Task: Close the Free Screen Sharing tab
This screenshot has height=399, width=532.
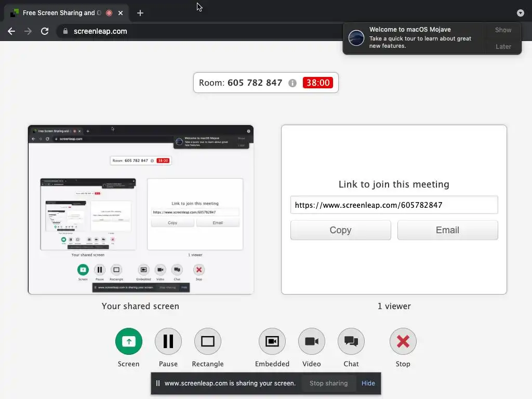Action: pyautogui.click(x=121, y=13)
